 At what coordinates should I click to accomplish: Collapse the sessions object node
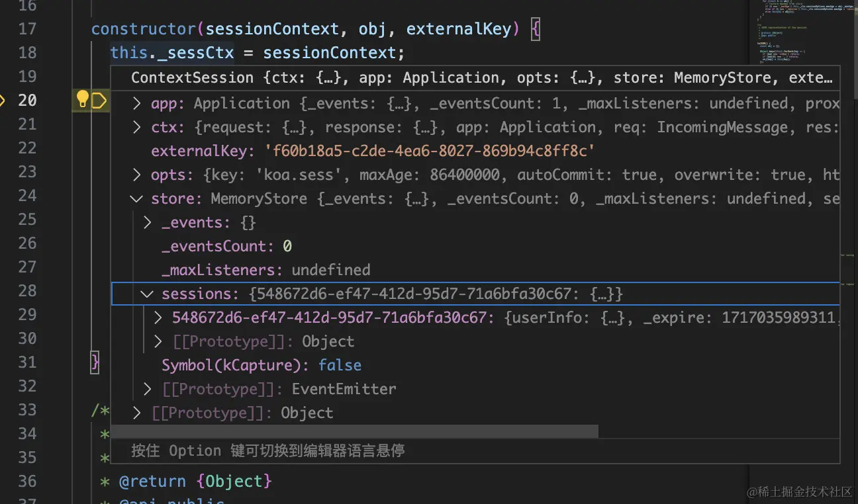coord(147,294)
